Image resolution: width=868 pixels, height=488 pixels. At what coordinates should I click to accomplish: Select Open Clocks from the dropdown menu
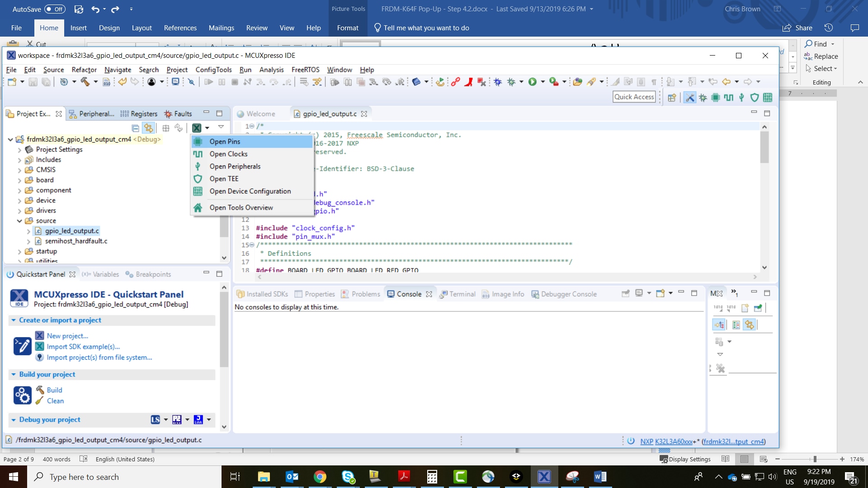pos(228,154)
